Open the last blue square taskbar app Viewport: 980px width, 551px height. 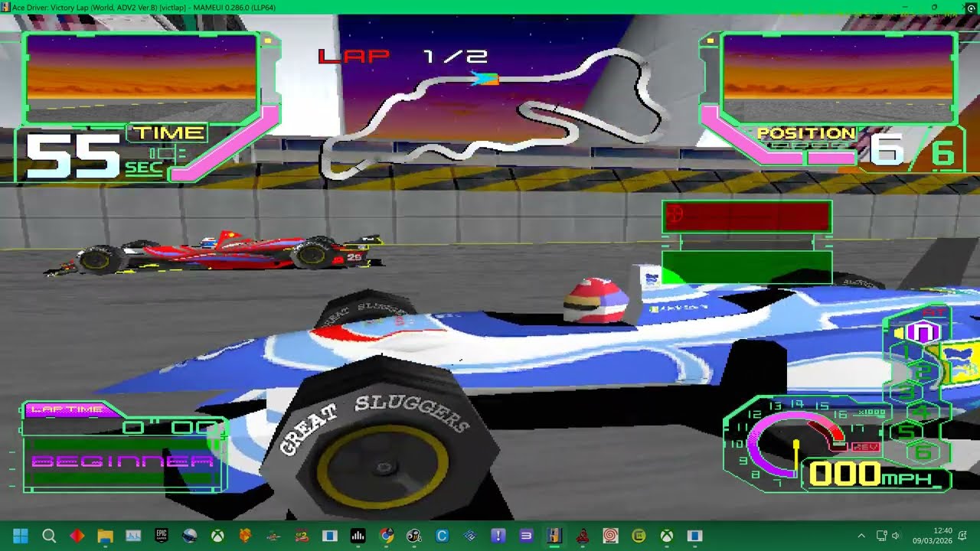[x=694, y=536]
